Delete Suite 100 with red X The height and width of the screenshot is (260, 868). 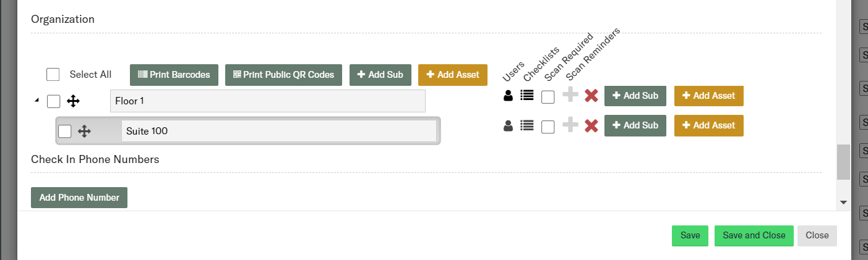click(591, 125)
